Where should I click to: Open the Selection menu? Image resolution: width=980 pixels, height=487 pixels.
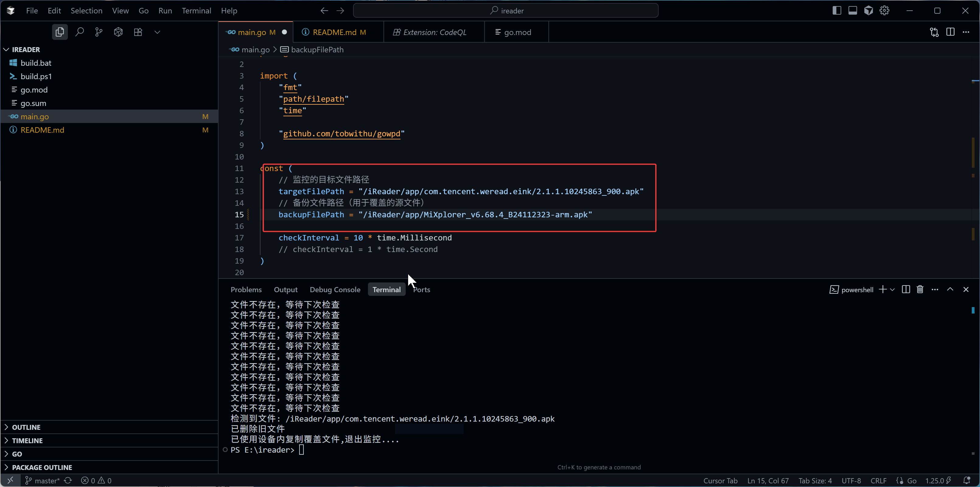tap(86, 11)
